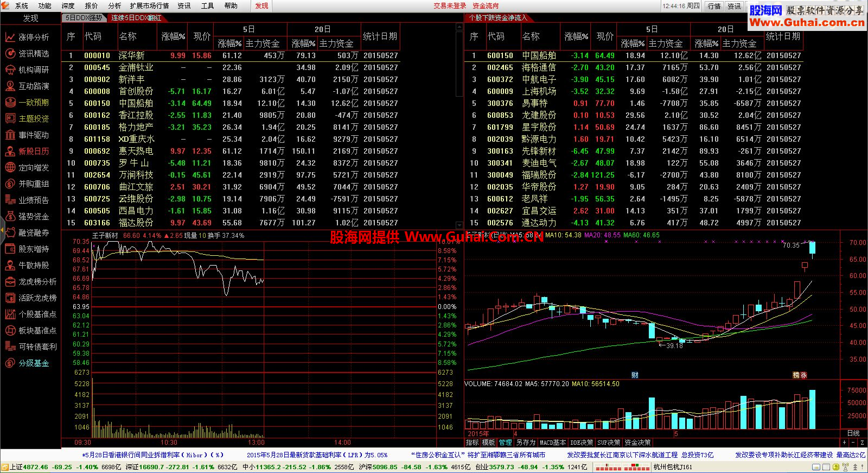Click the antenna signal icon in status bar
Screen dimensions: 868x473
coord(845,467)
